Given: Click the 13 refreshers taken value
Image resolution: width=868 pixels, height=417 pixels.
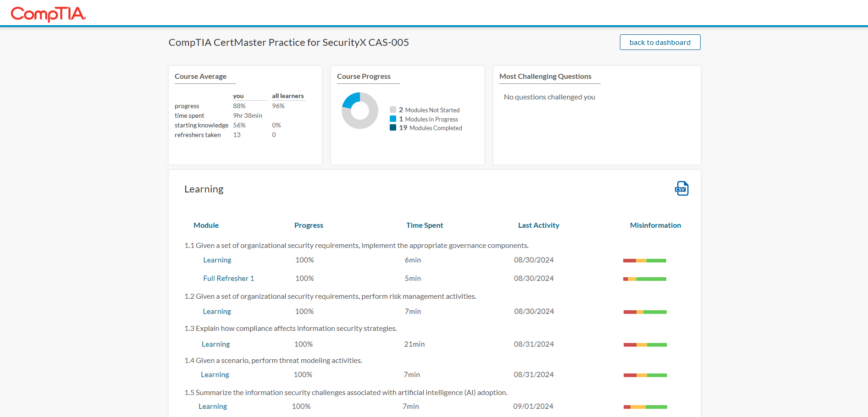Looking at the screenshot, I should click(x=237, y=135).
